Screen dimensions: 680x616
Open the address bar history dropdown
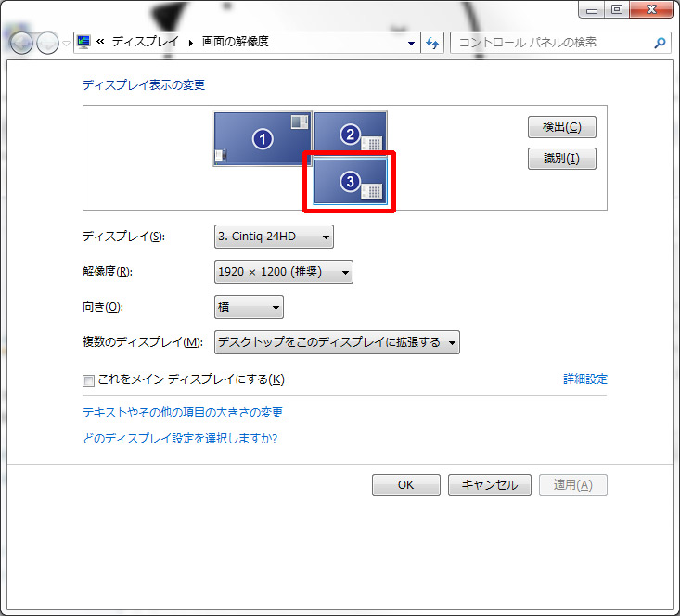(411, 43)
